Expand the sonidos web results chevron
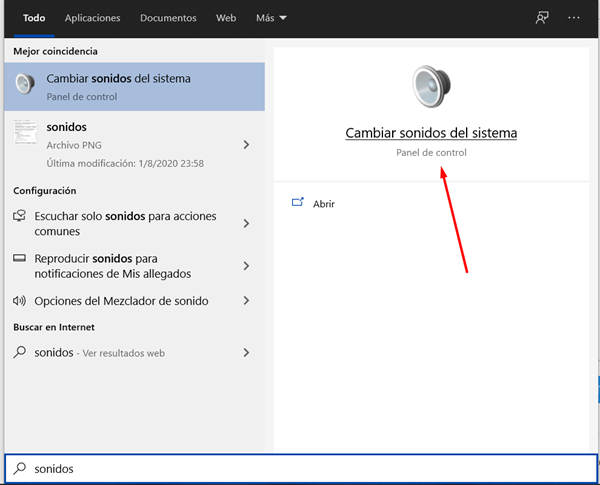Screen dimensions: 600x485 [246, 352]
